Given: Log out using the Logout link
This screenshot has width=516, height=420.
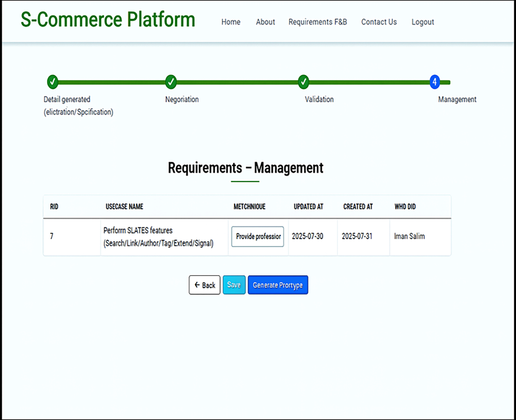Looking at the screenshot, I should (422, 22).
